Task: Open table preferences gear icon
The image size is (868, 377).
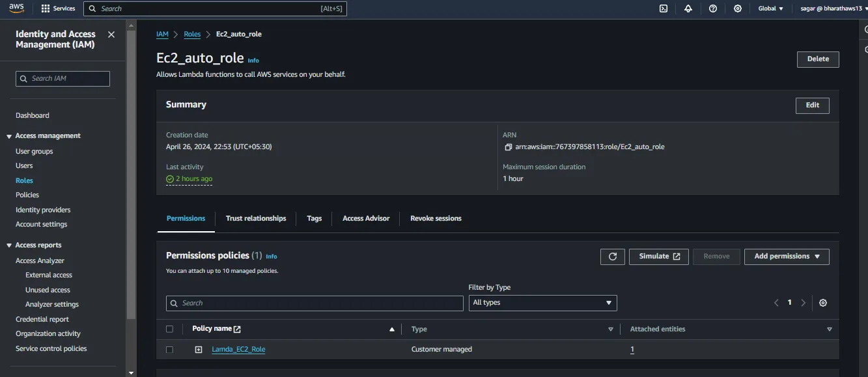Action: (x=823, y=303)
